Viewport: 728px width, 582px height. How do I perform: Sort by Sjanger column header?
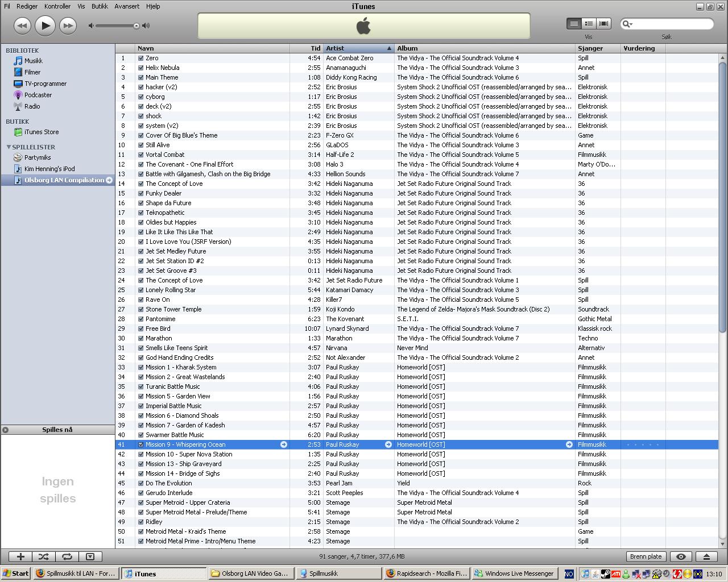(x=598, y=48)
